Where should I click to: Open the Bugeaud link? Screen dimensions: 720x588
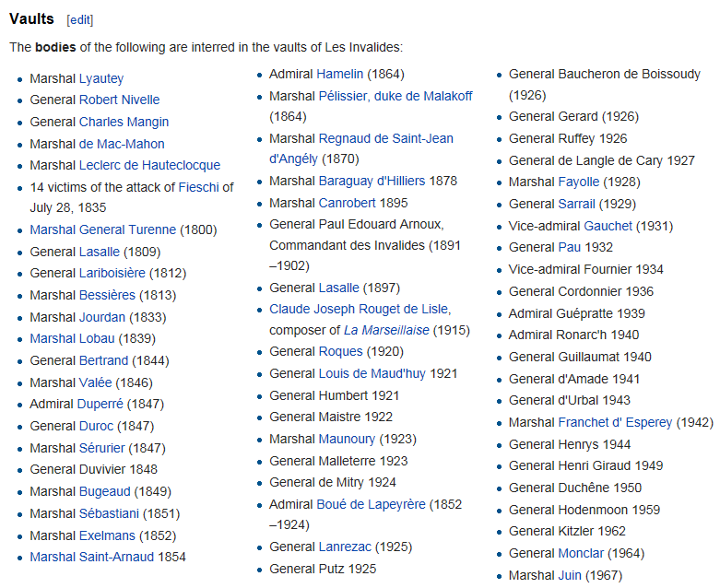[x=105, y=491]
